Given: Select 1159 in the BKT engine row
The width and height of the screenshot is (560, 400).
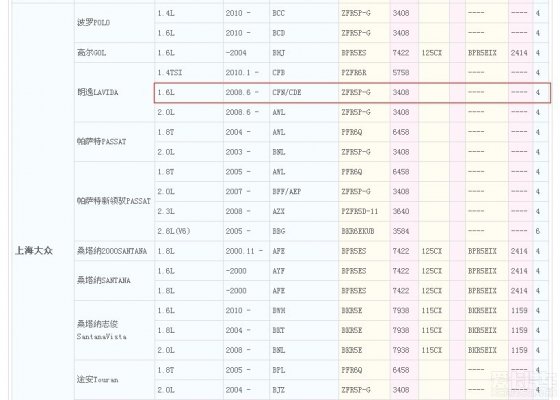Looking at the screenshot, I should pyautogui.click(x=519, y=330).
